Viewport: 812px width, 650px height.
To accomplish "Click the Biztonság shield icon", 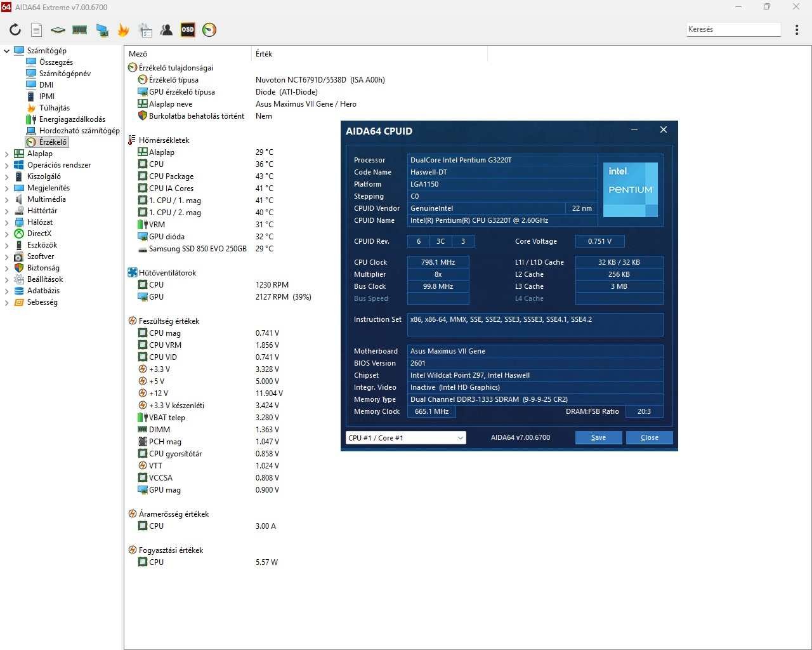I will click(x=19, y=268).
